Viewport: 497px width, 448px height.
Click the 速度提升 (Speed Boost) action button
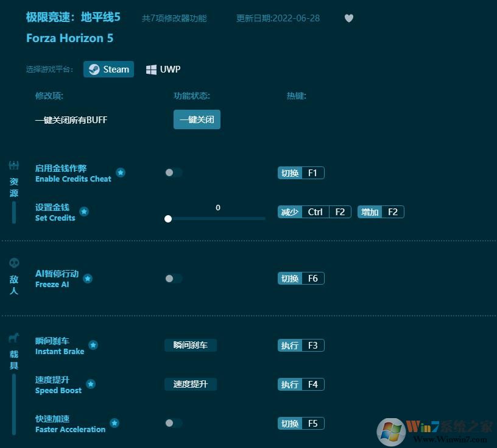point(191,384)
